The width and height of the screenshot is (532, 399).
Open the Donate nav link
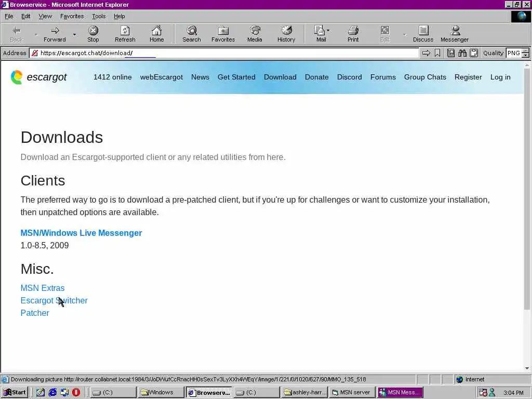[x=316, y=77]
